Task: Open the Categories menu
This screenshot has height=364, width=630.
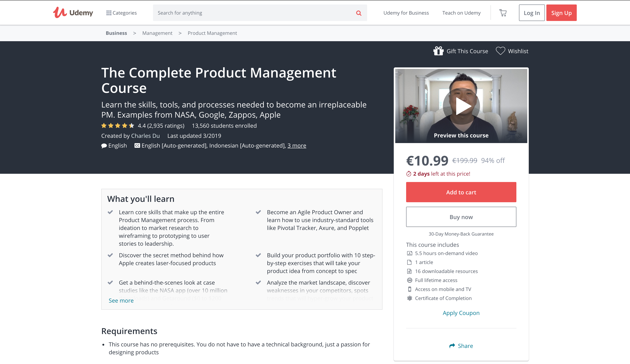Action: point(121,13)
